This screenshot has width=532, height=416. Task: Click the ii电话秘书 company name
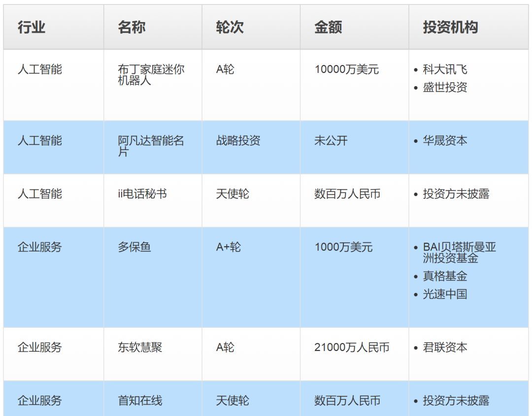pyautogui.click(x=142, y=194)
